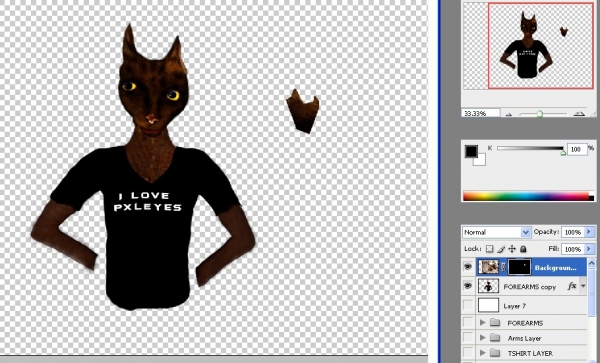Click the black swatch at ramp end
This screenshot has width=600, height=363.
592,198
